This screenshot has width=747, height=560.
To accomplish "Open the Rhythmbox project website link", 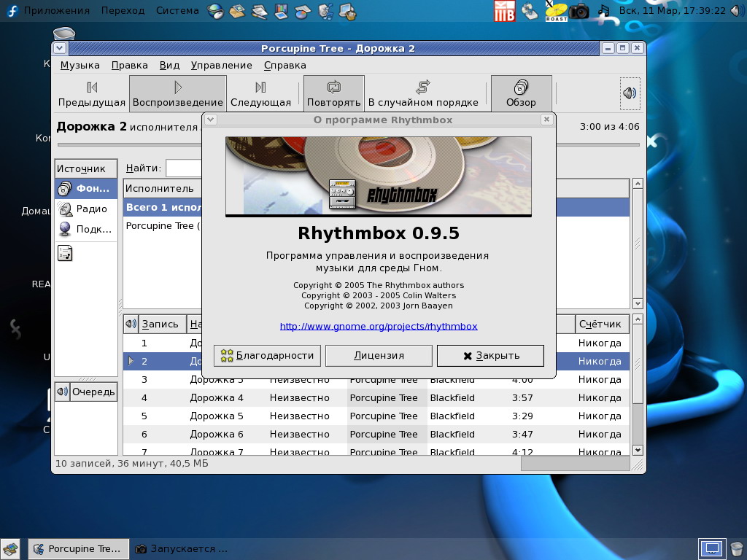I will [x=379, y=326].
